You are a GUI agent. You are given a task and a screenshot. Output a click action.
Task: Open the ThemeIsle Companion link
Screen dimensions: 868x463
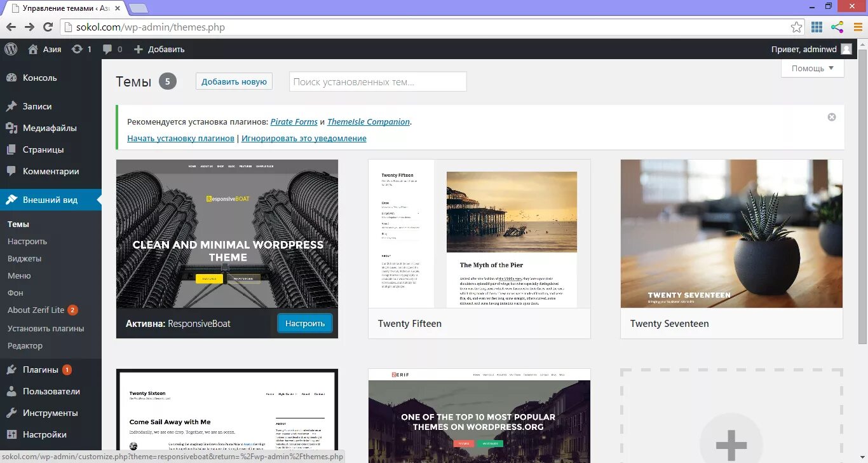click(369, 121)
